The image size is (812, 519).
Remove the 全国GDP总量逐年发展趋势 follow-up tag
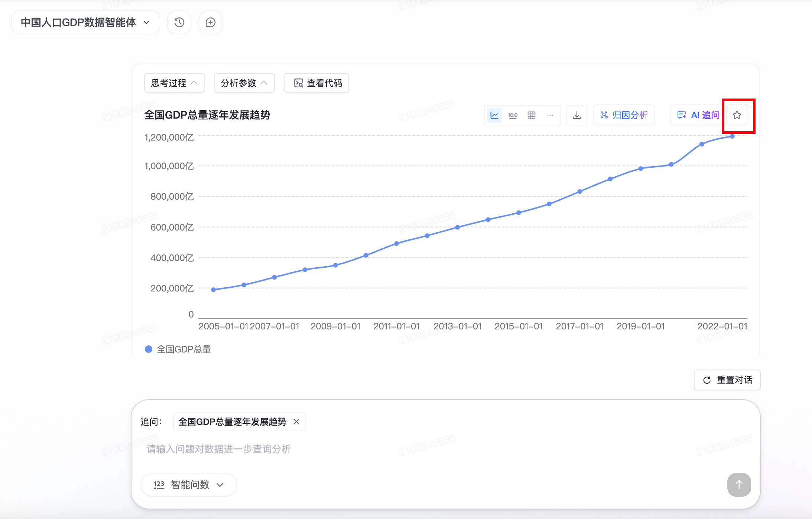pyautogui.click(x=296, y=422)
